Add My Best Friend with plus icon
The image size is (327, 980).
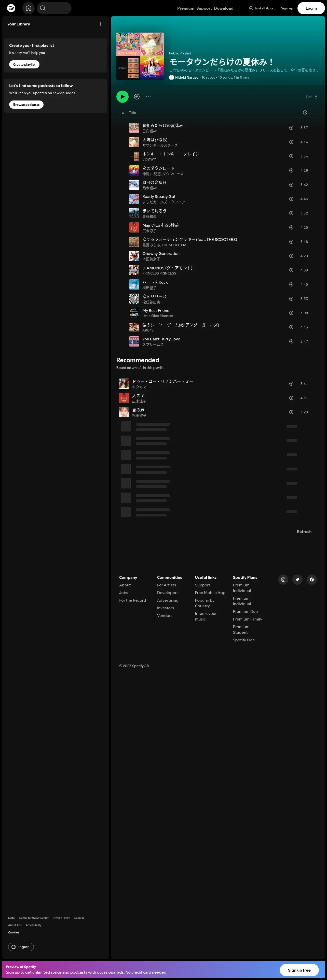tap(291, 313)
